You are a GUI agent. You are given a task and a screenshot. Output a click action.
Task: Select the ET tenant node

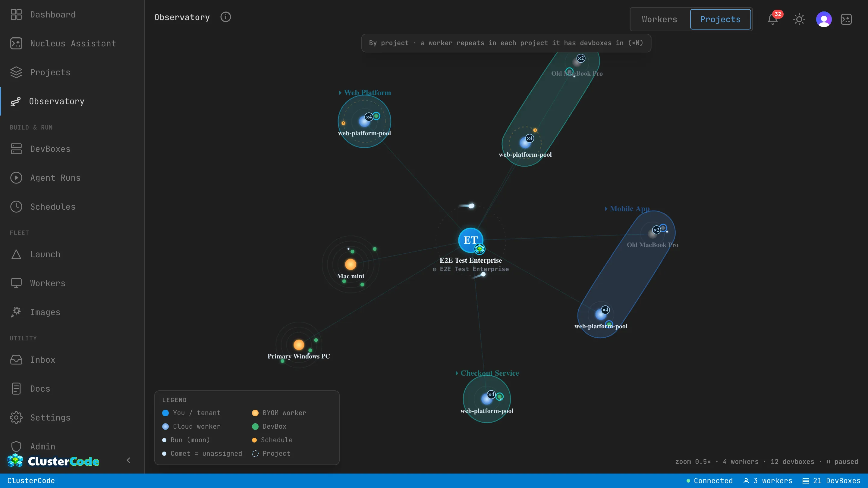(471, 240)
